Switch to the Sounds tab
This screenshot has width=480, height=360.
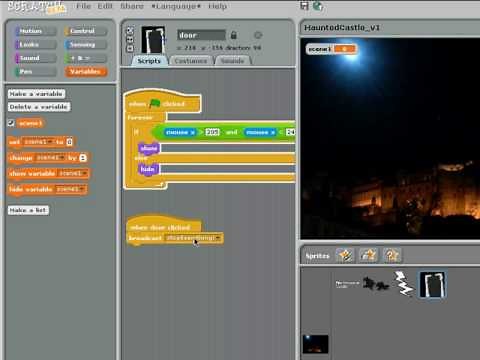coord(232,61)
